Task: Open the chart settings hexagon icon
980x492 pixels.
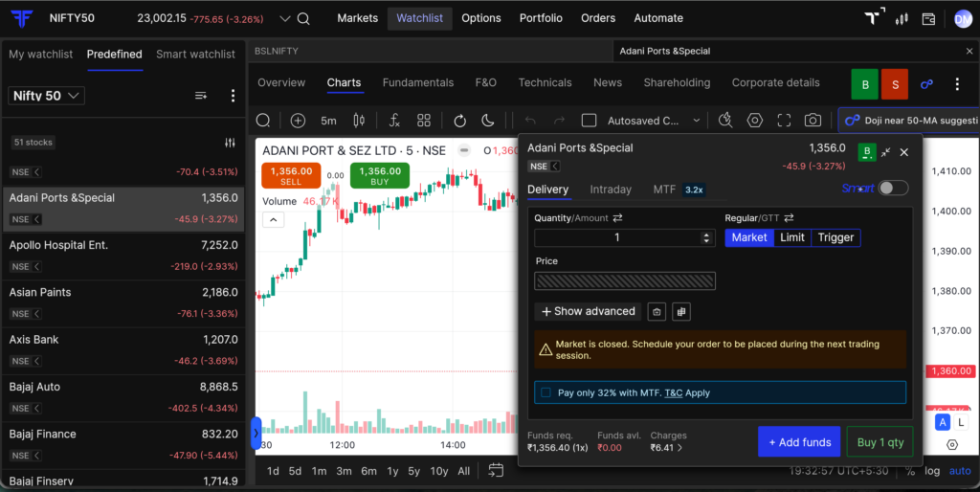Action: pyautogui.click(x=755, y=120)
